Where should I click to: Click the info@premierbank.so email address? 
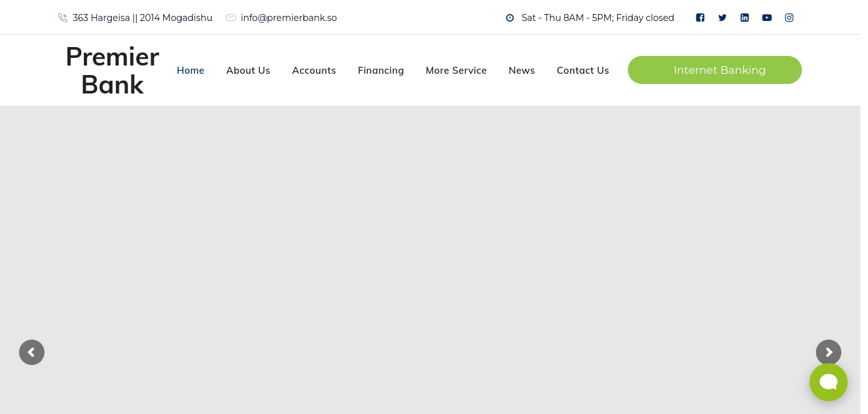[288, 18]
